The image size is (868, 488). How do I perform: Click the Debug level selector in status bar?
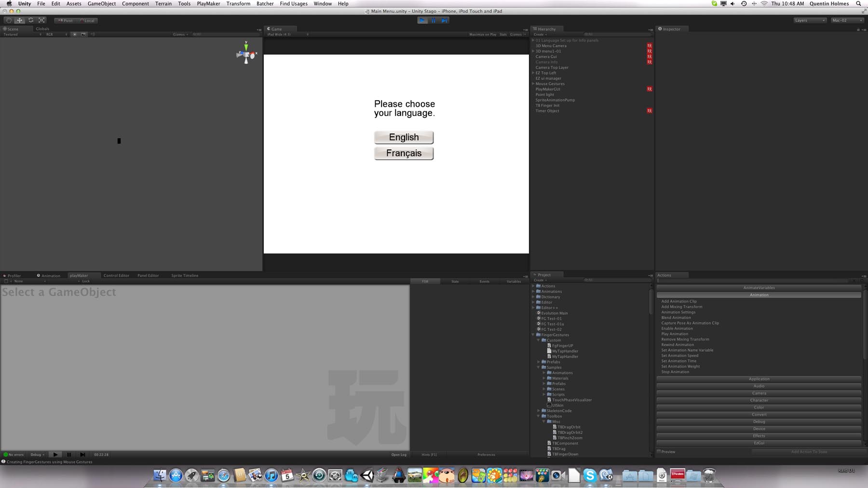pos(36,454)
